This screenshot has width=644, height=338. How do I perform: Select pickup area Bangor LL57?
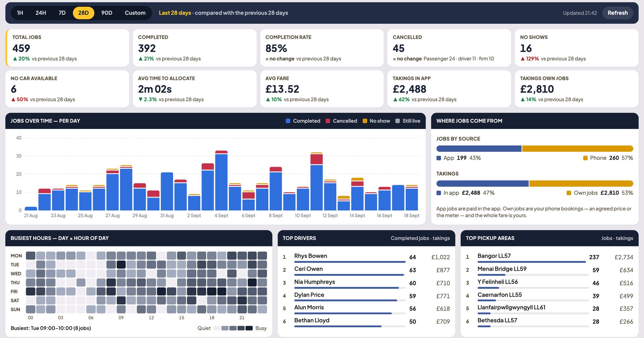[x=550, y=257]
